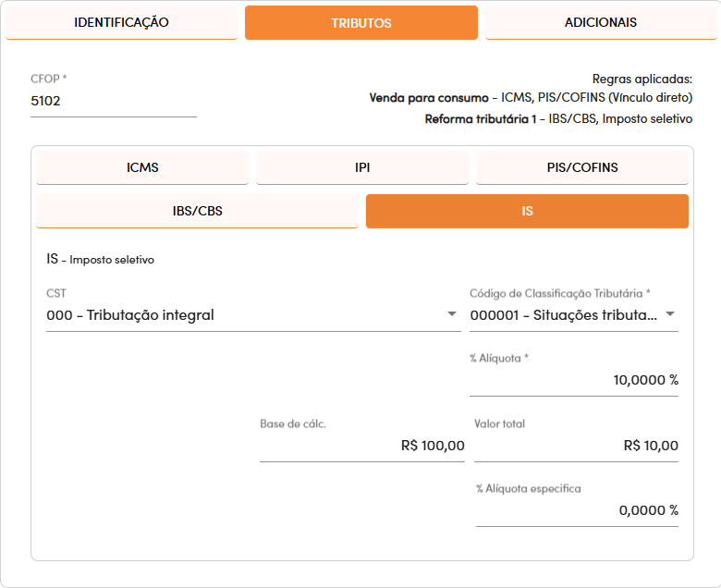This screenshot has width=721, height=588.
Task: Open the IPI tax tab
Action: pyautogui.click(x=362, y=167)
